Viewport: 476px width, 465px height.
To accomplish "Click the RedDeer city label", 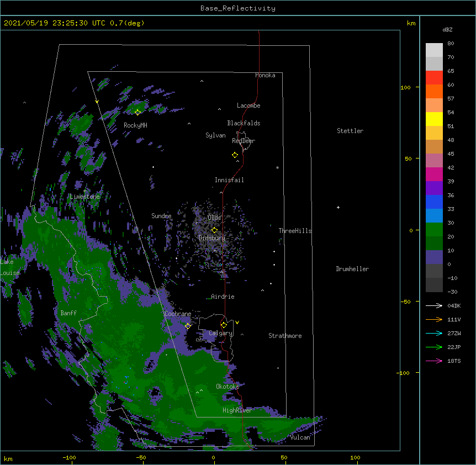I will click(244, 141).
